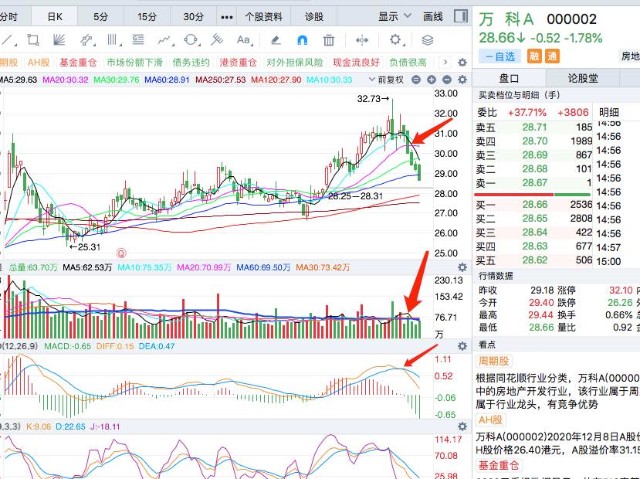This screenshot has width=640, height=479.
Task: Switch to the 日K daily chart tab
Action: point(54,17)
